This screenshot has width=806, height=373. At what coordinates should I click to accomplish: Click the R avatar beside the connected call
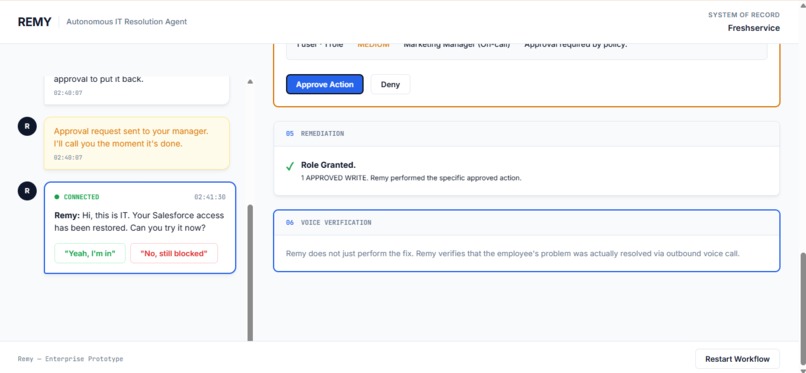[x=27, y=191]
